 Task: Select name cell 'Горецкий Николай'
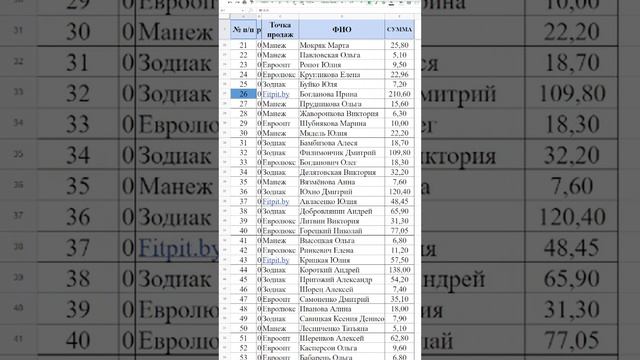pyautogui.click(x=342, y=231)
